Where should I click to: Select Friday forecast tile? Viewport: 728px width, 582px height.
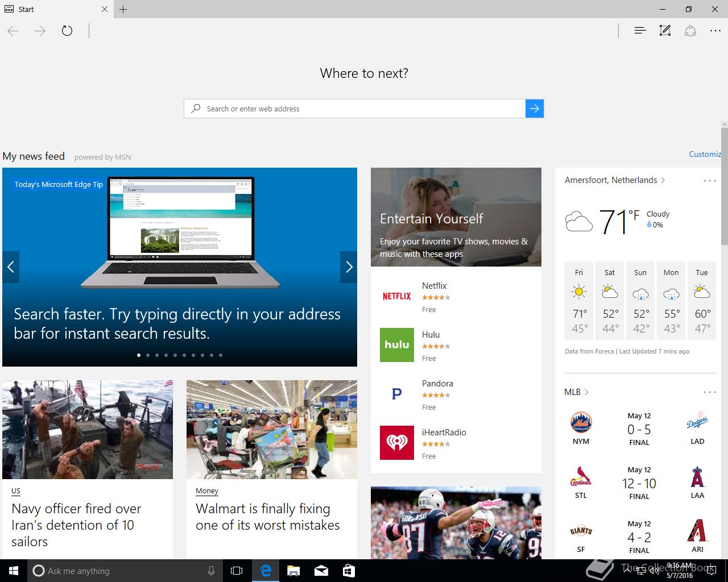tap(579, 301)
